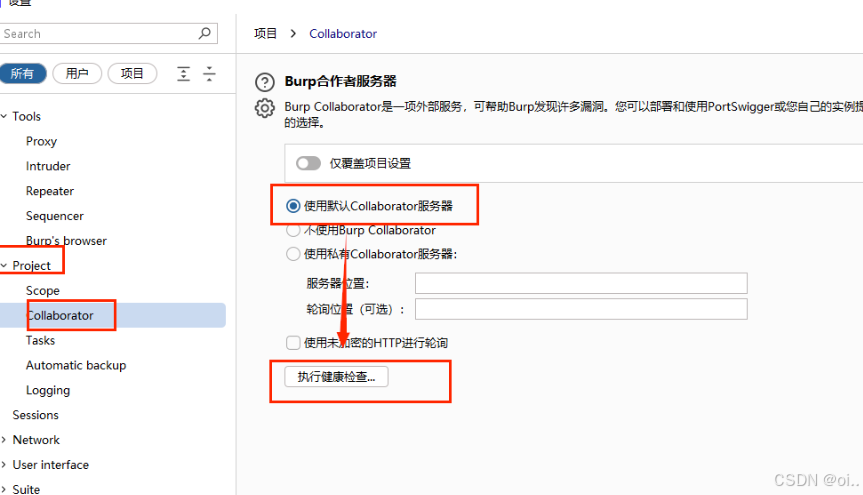Select 使用私有Collaborator服务器 radio option

pyautogui.click(x=293, y=254)
